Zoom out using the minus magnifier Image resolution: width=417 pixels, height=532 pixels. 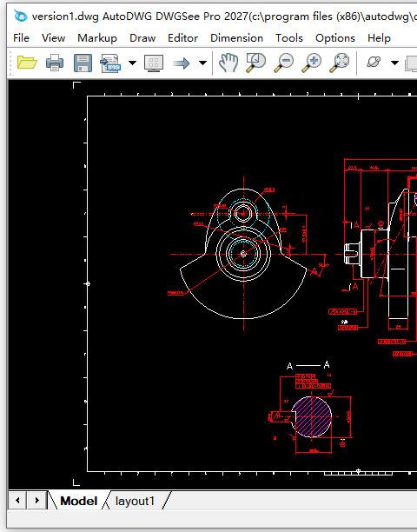[x=283, y=63]
